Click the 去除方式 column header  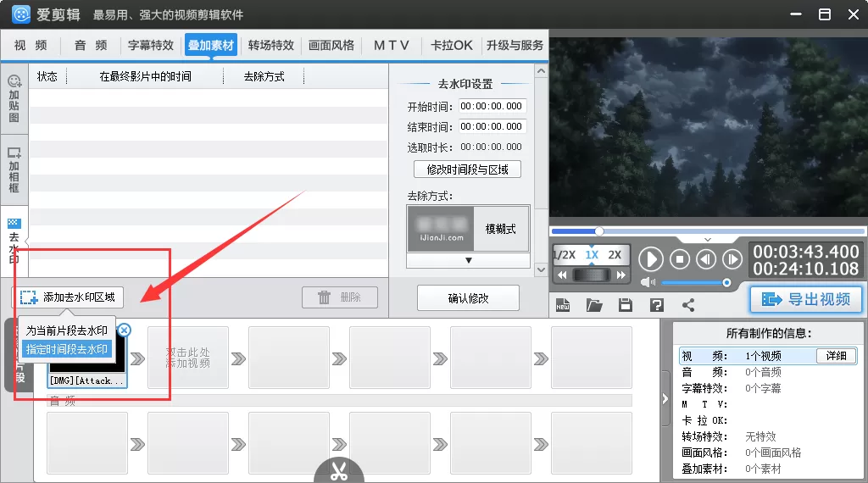click(x=264, y=76)
